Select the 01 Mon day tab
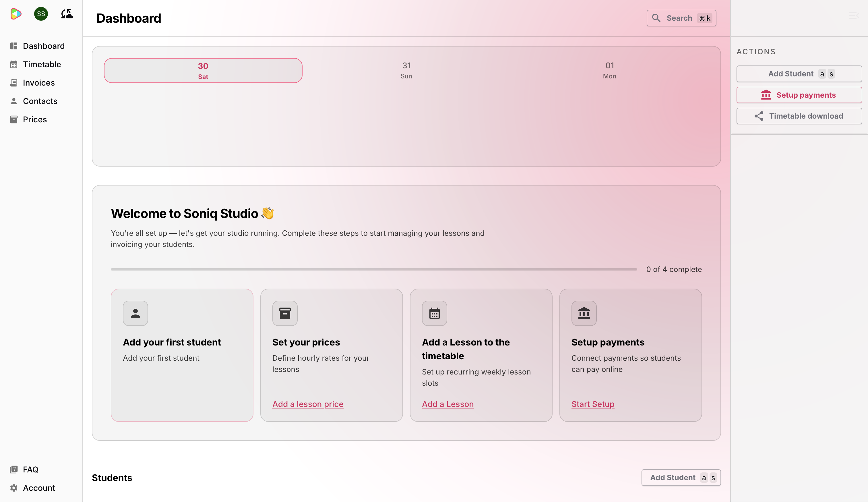The height and width of the screenshot is (502, 868). pos(609,70)
